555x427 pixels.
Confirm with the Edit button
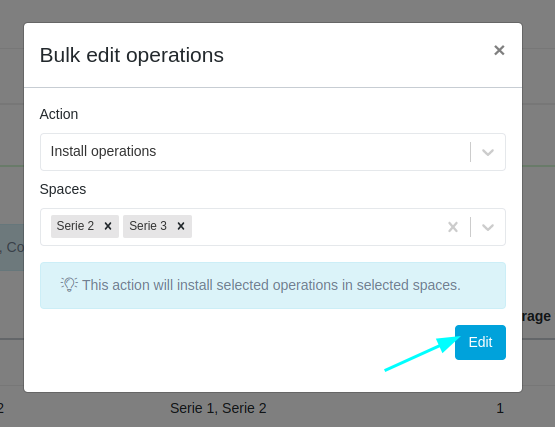click(x=480, y=342)
